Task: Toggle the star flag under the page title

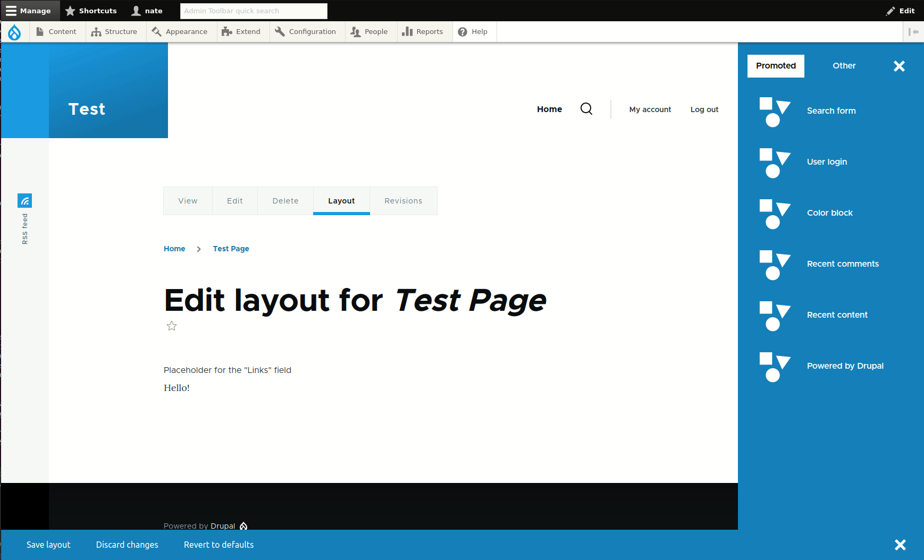Action: click(x=171, y=326)
